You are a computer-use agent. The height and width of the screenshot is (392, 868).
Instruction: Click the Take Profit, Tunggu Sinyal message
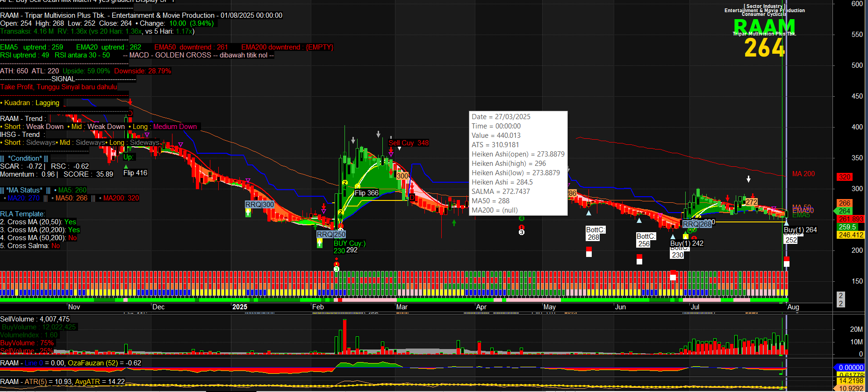58,87
